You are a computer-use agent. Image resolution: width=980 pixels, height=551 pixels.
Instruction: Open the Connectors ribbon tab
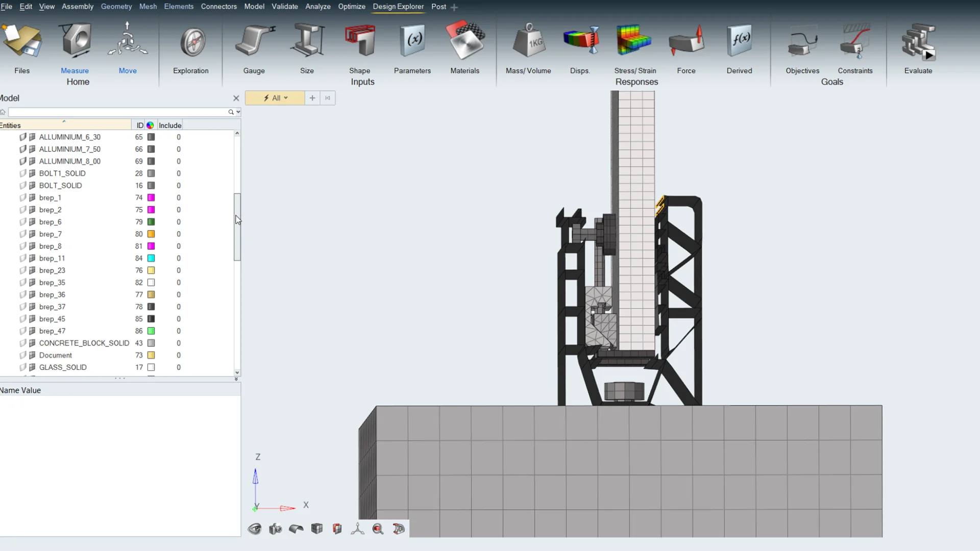tap(219, 7)
